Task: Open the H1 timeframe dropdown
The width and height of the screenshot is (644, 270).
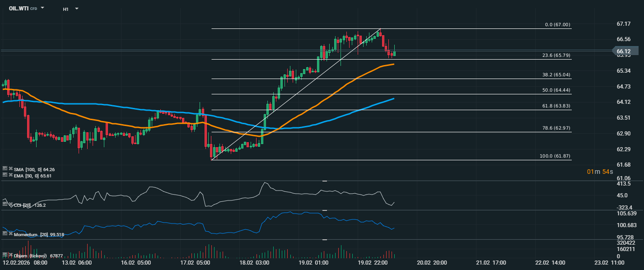Action: [x=77, y=9]
